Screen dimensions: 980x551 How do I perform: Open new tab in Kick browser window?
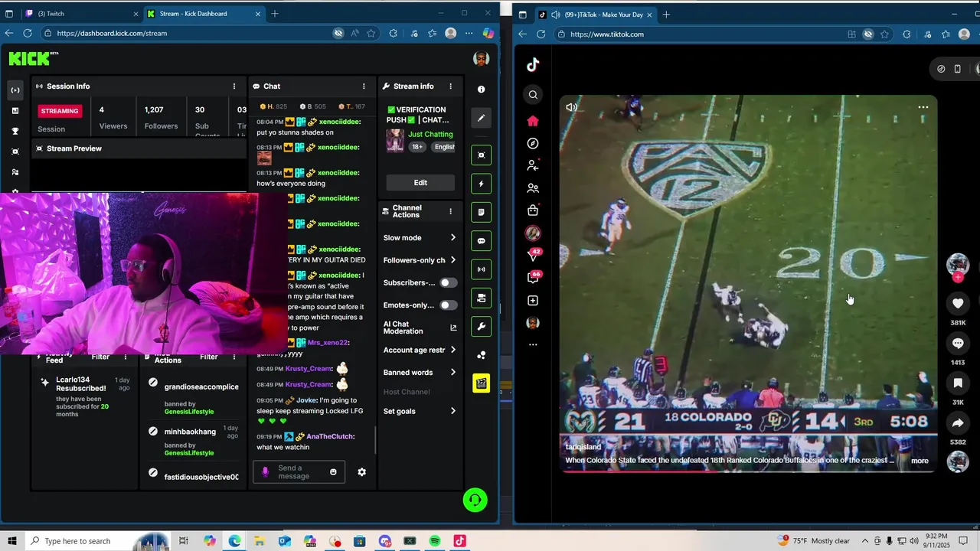coord(275,14)
